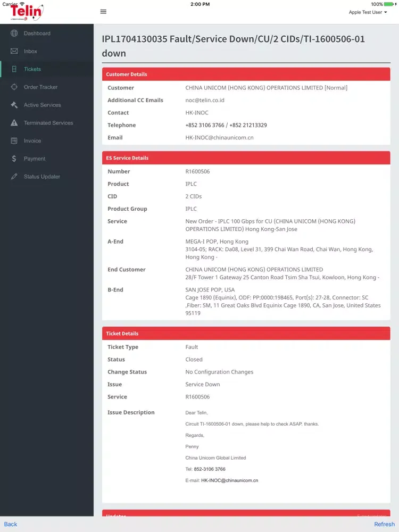Image resolution: width=399 pixels, height=532 pixels.
Task: Click the Issue Description label
Action: pos(131,413)
